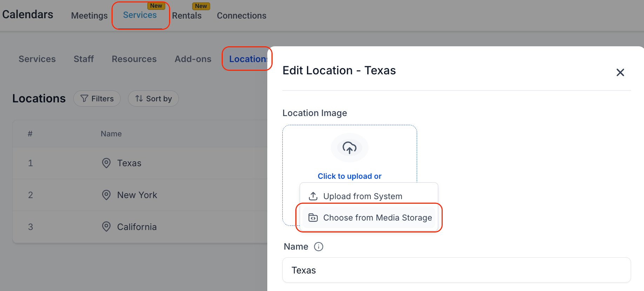Switch to the Services top navigation tab

pos(140,15)
